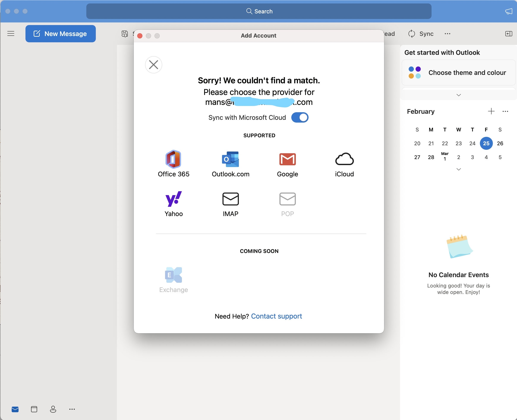Choose the iCloud provider

[344, 159]
